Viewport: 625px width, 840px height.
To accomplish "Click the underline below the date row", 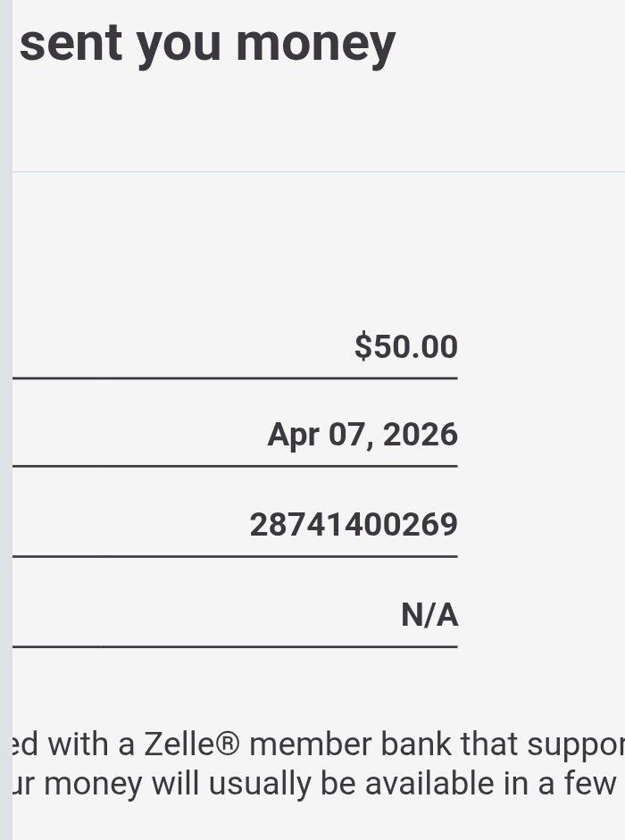I will [234, 466].
